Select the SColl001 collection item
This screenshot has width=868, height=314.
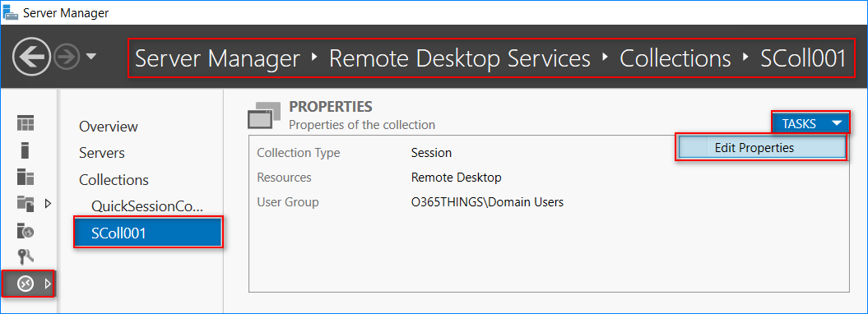(148, 233)
